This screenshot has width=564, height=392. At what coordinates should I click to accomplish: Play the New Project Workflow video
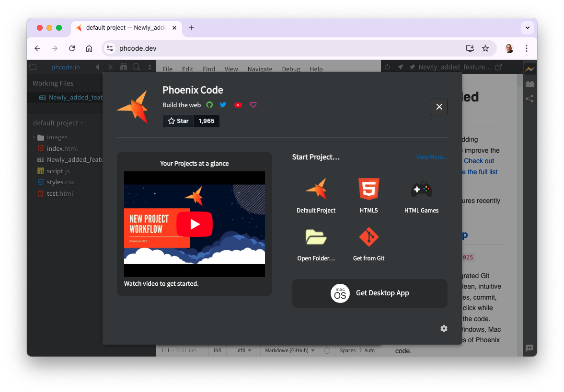pyautogui.click(x=195, y=224)
